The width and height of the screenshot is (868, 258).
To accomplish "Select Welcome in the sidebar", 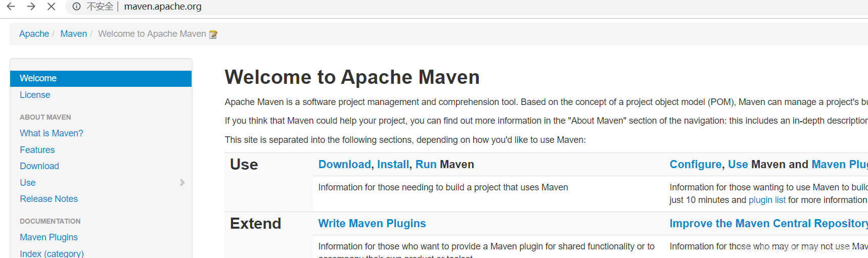I will [101, 78].
